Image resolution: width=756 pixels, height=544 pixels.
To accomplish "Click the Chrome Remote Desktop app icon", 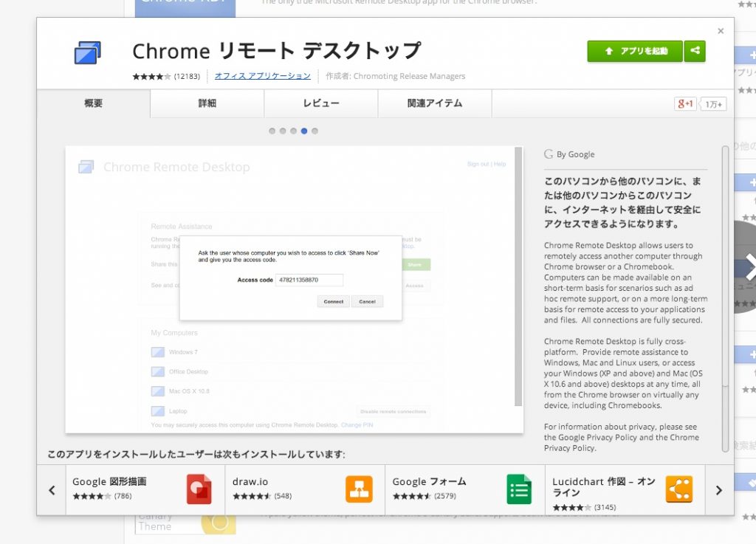I will click(88, 52).
